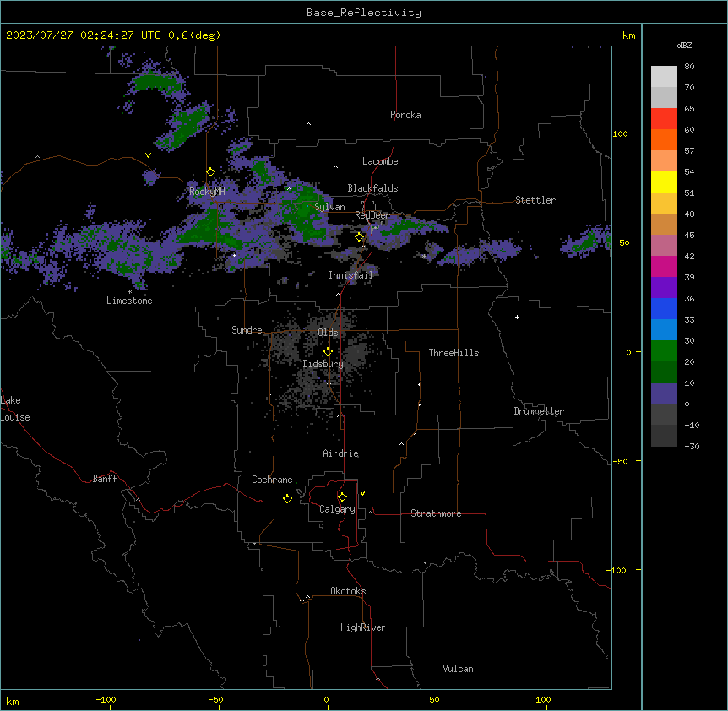Select the Sylvan label on map
The width and height of the screenshot is (728, 711).
coord(329,207)
